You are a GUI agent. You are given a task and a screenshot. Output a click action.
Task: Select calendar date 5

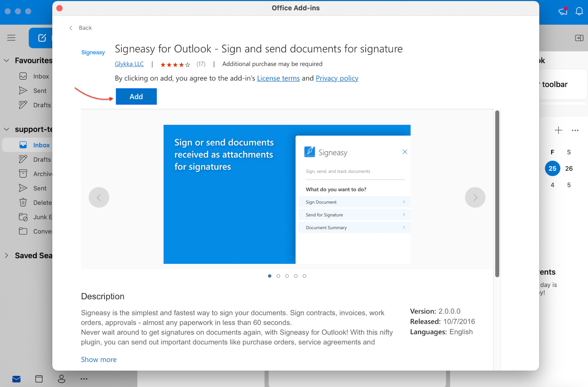pyautogui.click(x=569, y=185)
